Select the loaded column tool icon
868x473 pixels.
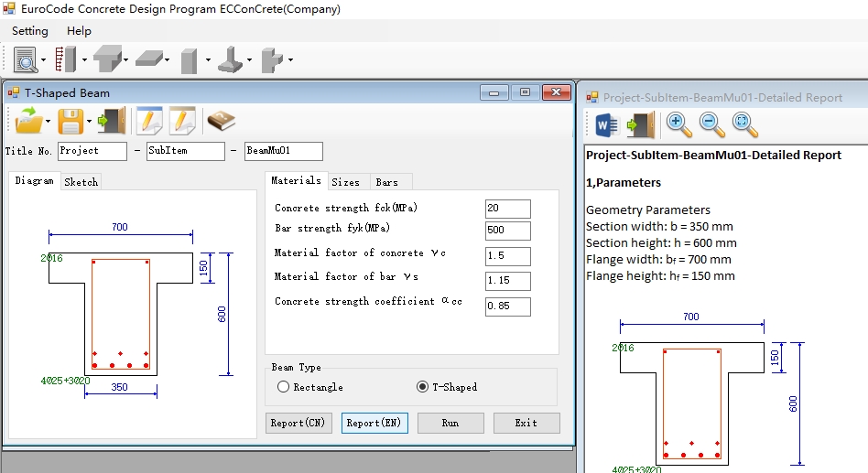coord(65,59)
